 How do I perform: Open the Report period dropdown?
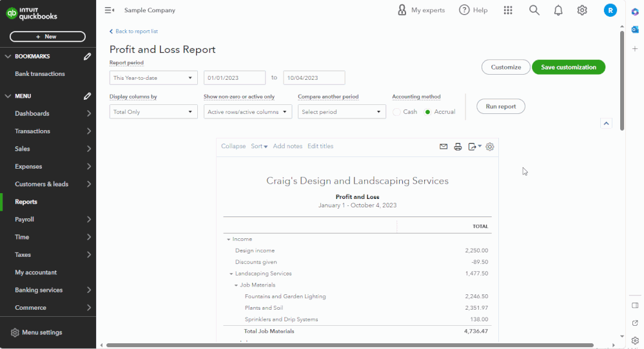153,78
